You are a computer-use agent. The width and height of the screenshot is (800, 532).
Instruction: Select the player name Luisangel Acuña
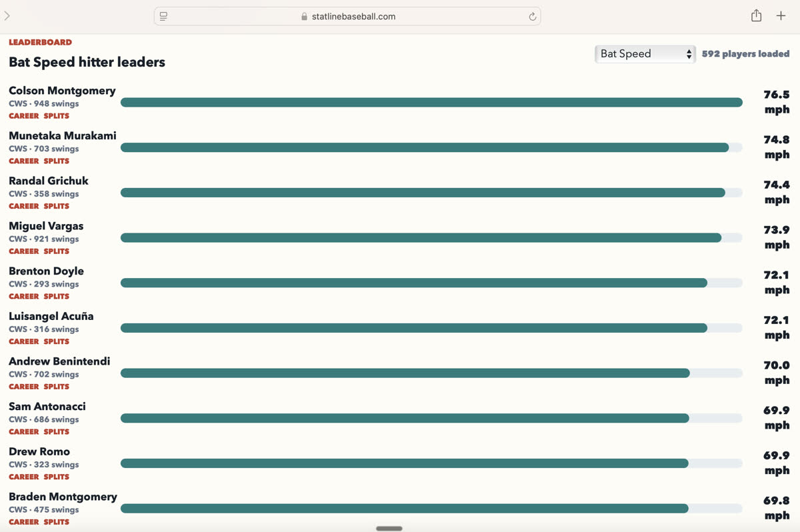51,316
